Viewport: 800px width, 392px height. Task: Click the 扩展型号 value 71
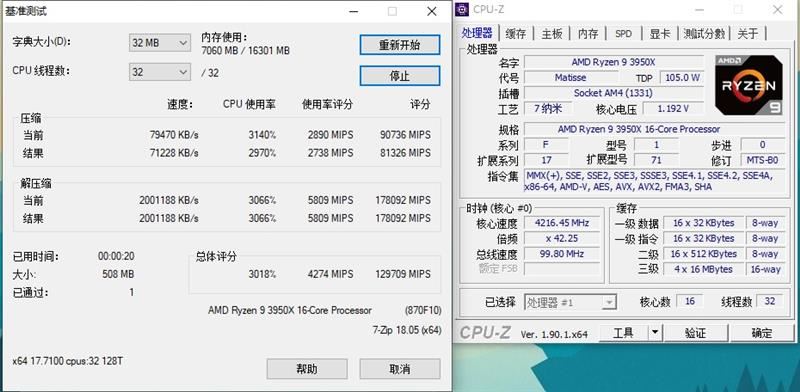pyautogui.click(x=656, y=160)
